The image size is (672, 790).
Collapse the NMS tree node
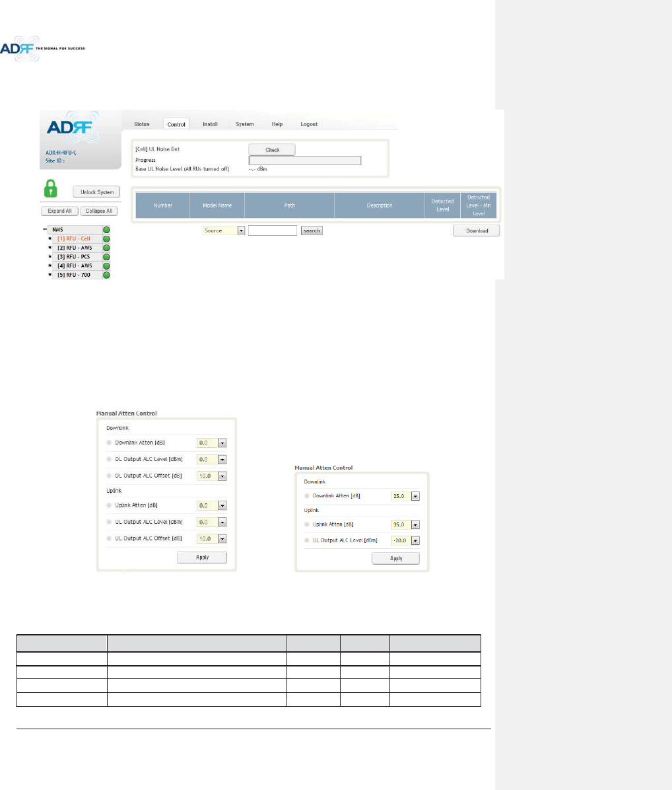[x=45, y=229]
